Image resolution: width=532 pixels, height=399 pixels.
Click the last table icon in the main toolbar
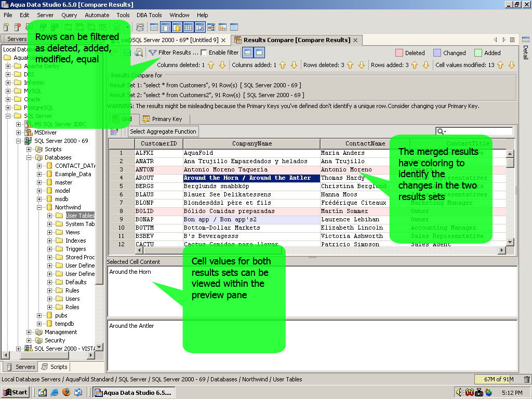coord(234,27)
